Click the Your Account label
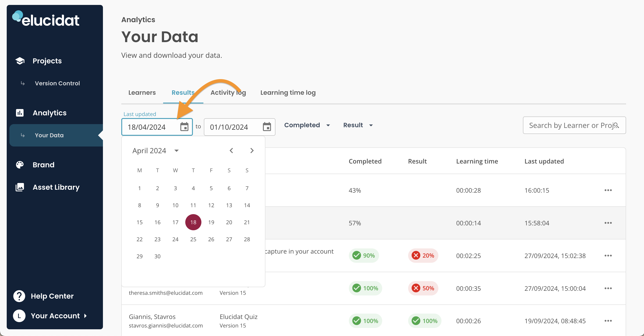The width and height of the screenshot is (644, 336). click(x=55, y=316)
